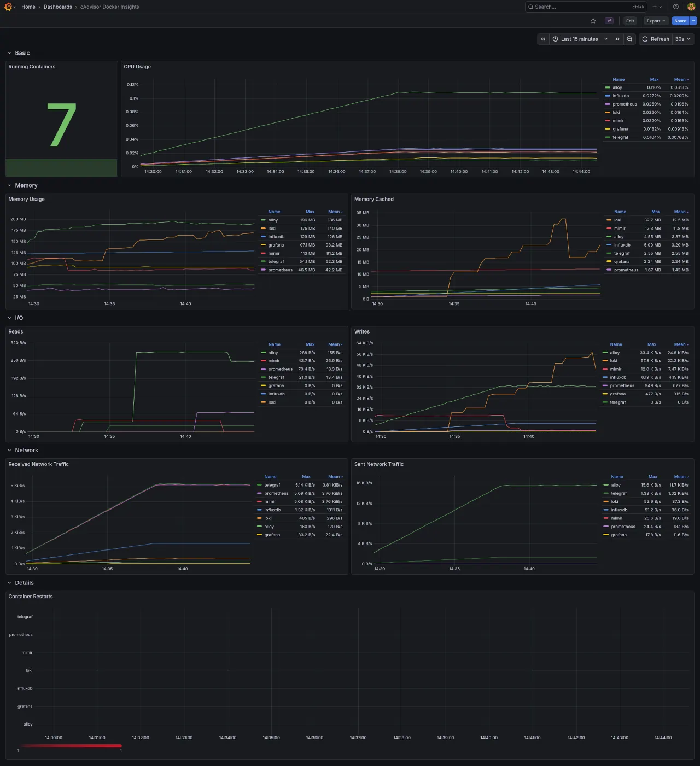Toggle grafana series in Memory Usage legend
Viewport: 700px width, 766px height.
tap(276, 245)
